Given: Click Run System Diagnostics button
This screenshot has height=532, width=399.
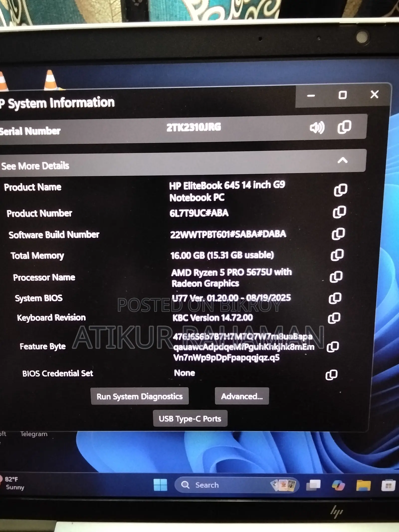Looking at the screenshot, I should [x=140, y=396].
